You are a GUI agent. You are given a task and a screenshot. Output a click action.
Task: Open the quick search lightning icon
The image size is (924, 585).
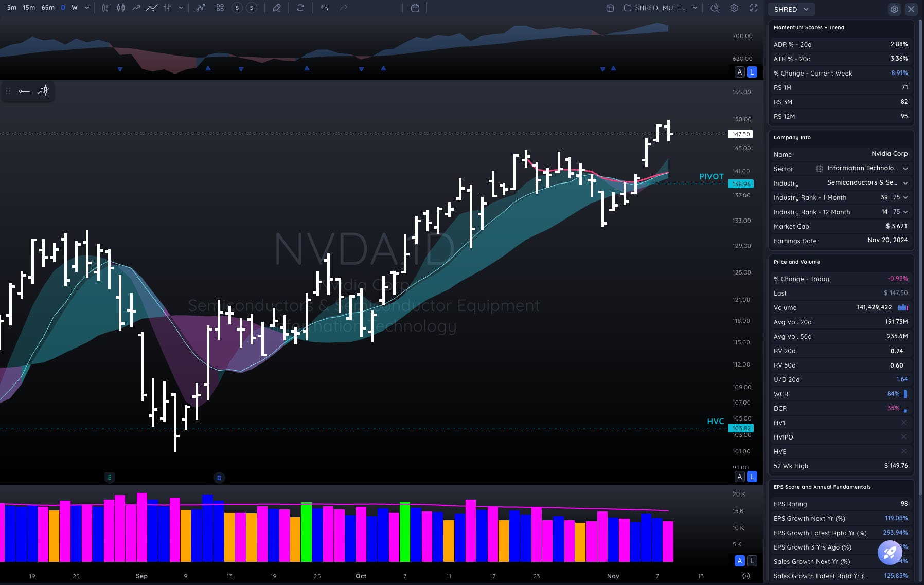point(715,8)
